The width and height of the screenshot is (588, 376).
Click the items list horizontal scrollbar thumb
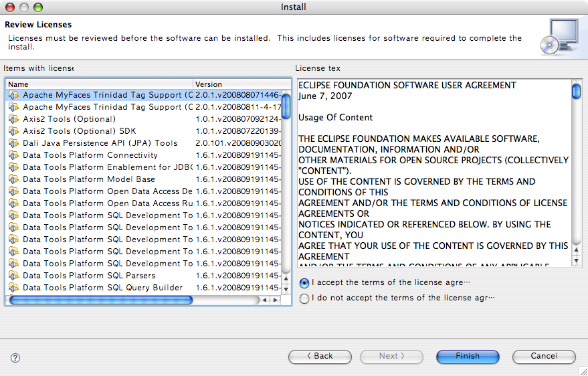click(x=101, y=300)
